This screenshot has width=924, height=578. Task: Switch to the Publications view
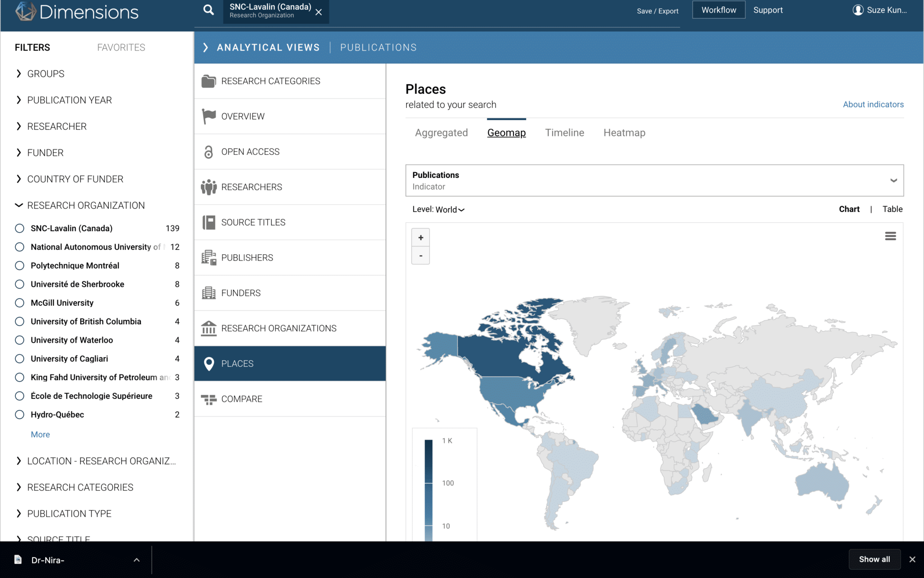point(378,47)
